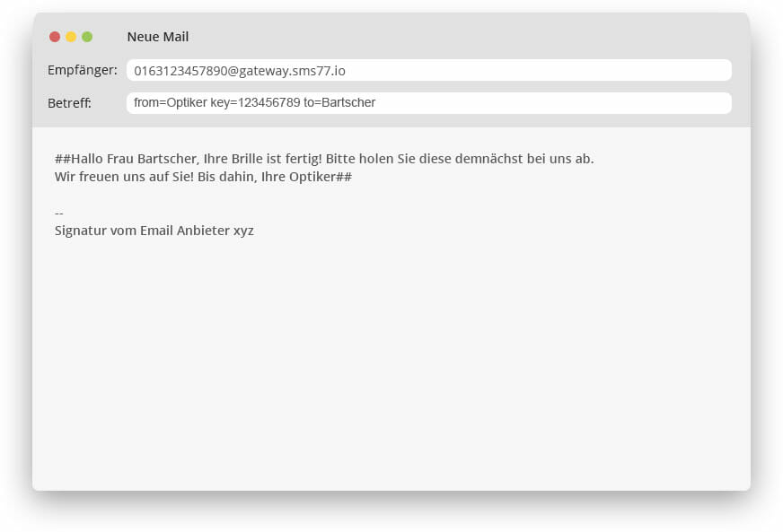
Task: Click the 'Neue Mail' window title
Action: [x=158, y=37]
